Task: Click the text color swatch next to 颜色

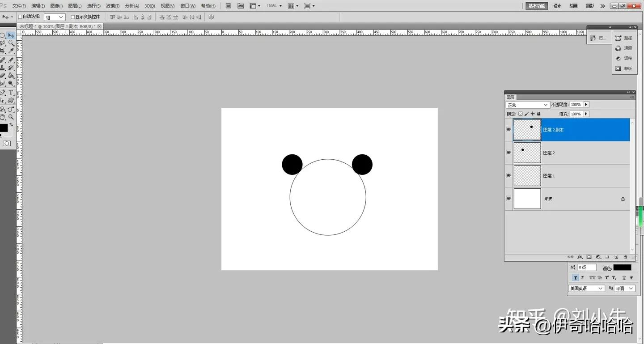Action: click(x=623, y=267)
